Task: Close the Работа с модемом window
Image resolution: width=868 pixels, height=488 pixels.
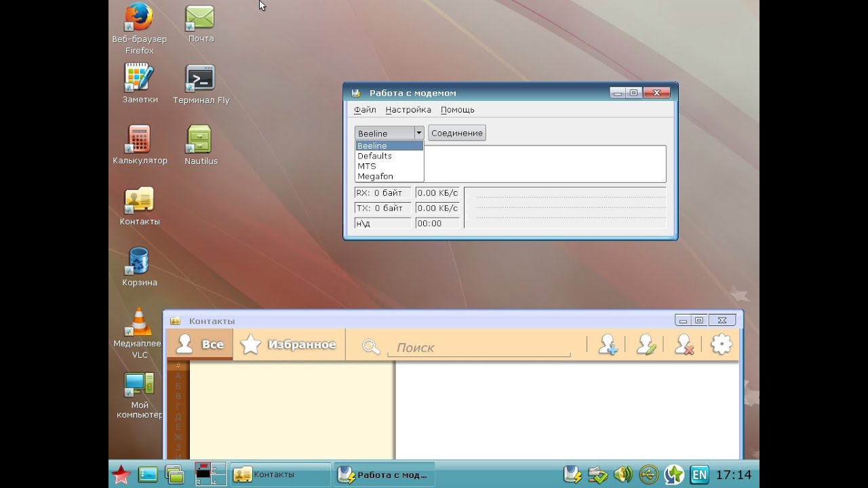Action: 656,93
